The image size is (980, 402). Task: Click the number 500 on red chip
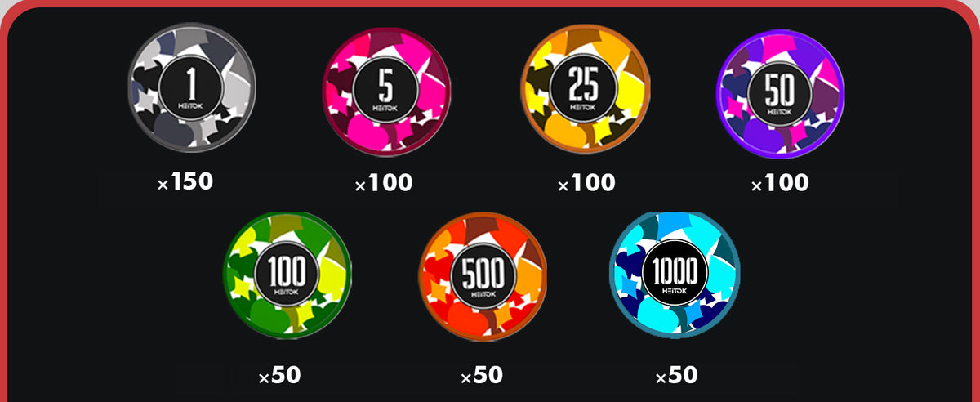[483, 270]
